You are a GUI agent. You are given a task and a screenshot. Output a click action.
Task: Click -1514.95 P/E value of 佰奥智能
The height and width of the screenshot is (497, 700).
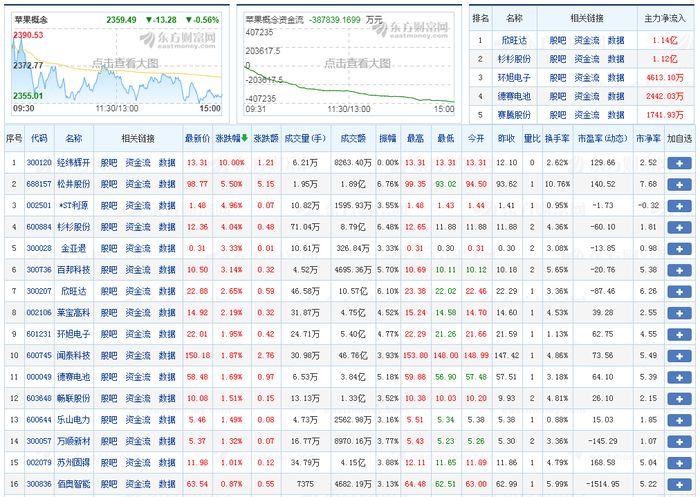[x=603, y=484]
